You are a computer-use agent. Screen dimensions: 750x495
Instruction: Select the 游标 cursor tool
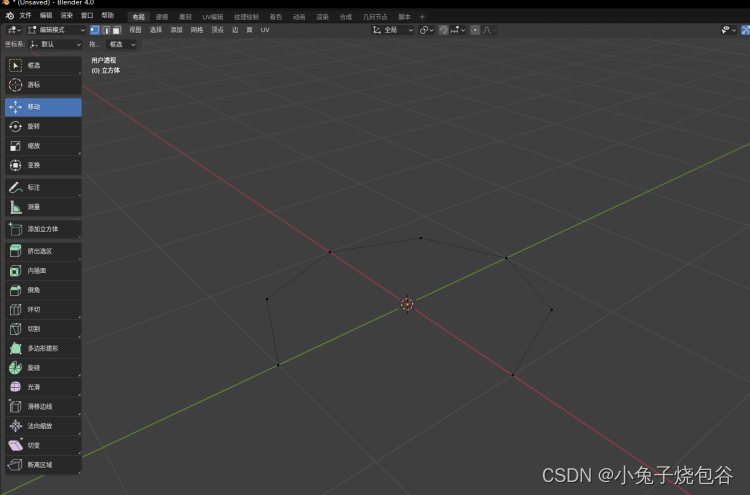pos(43,85)
